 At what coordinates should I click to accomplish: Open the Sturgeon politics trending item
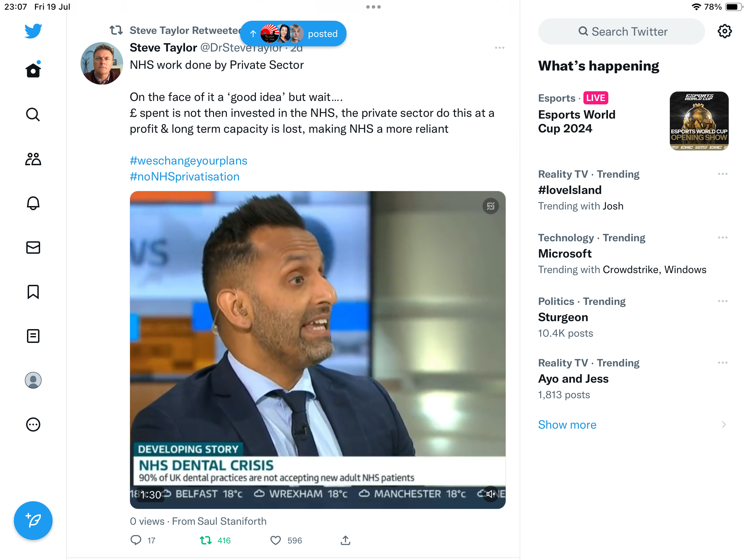click(563, 317)
